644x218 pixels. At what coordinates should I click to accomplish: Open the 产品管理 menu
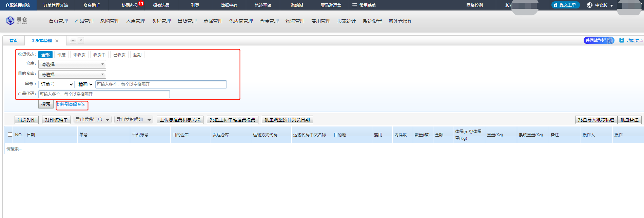coord(84,21)
